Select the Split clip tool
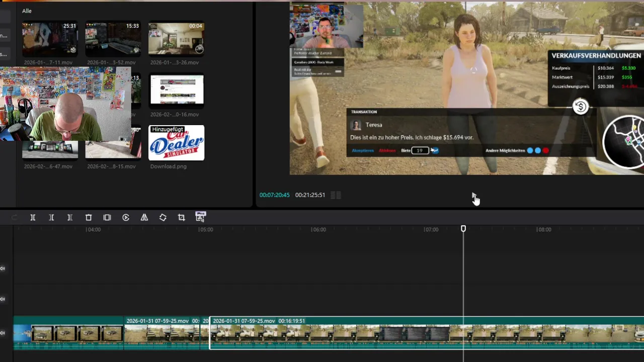644x362 pixels. tap(33, 217)
